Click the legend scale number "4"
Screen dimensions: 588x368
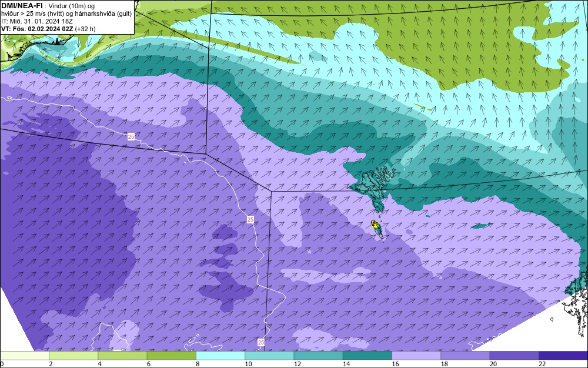(100, 364)
